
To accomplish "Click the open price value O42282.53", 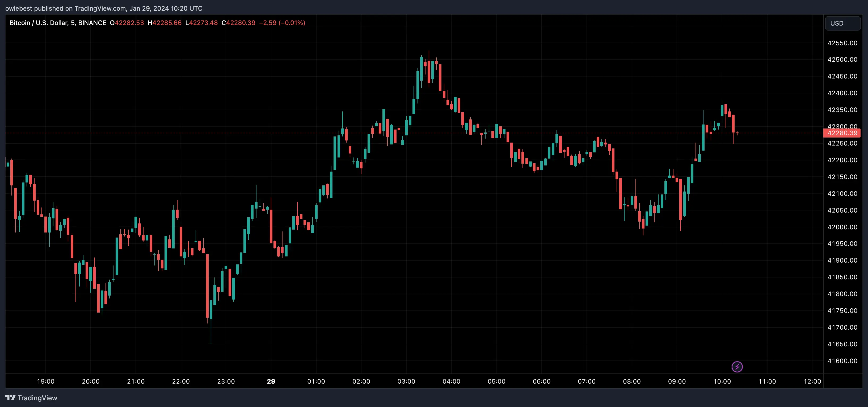I will 127,23.
